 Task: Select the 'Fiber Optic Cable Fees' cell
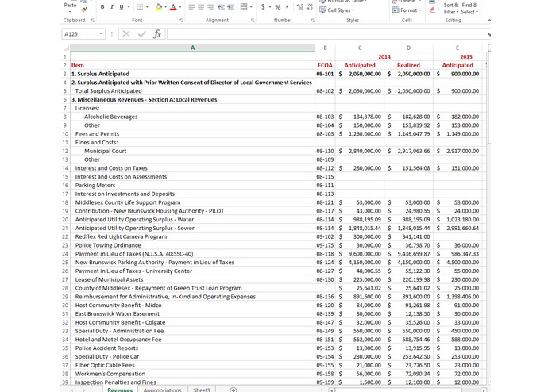tap(192, 365)
